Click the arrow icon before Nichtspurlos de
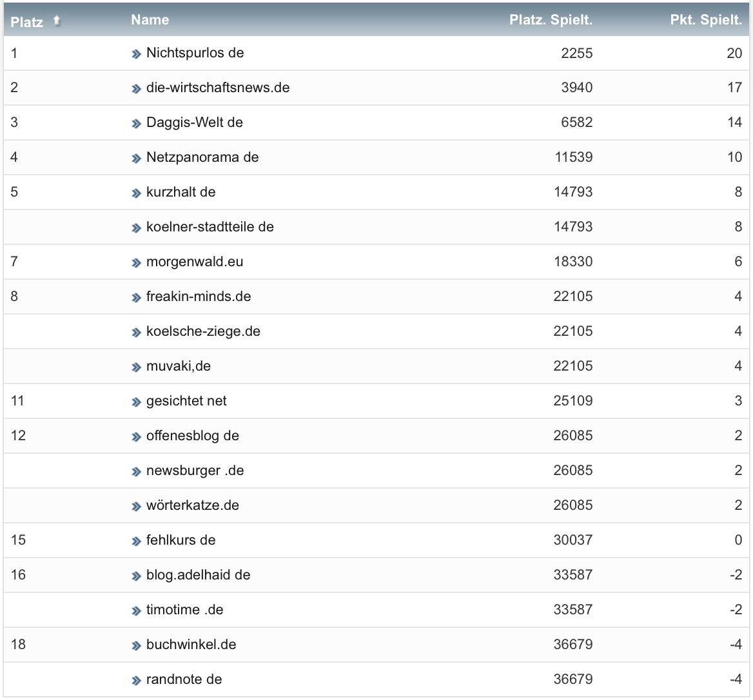This screenshot has height=700, width=753. [137, 53]
